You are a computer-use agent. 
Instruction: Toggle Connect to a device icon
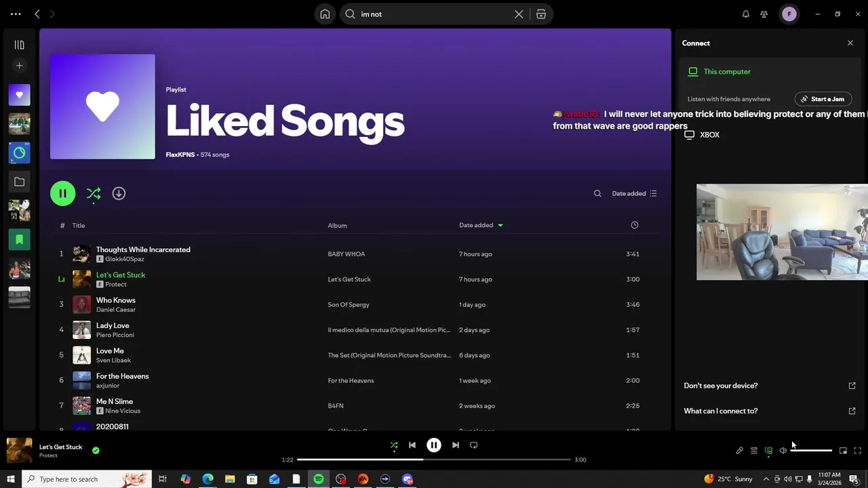[768, 451]
